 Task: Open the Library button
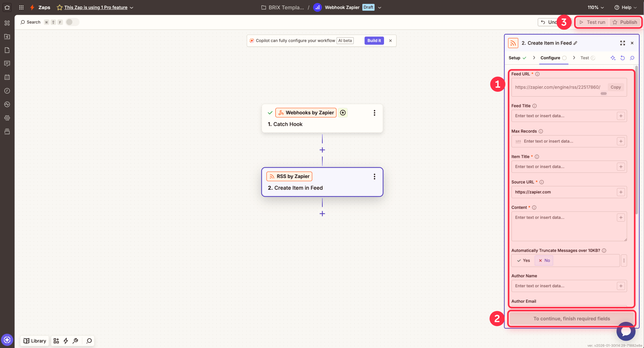pyautogui.click(x=35, y=341)
